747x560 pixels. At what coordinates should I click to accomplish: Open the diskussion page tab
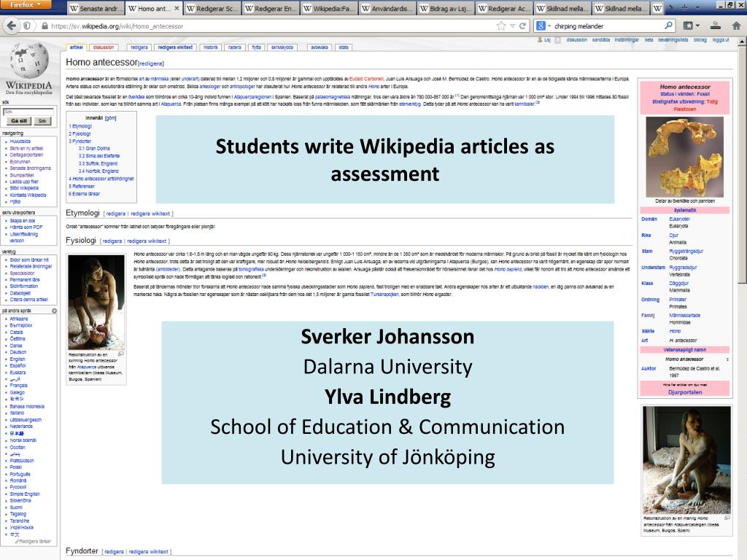[103, 47]
